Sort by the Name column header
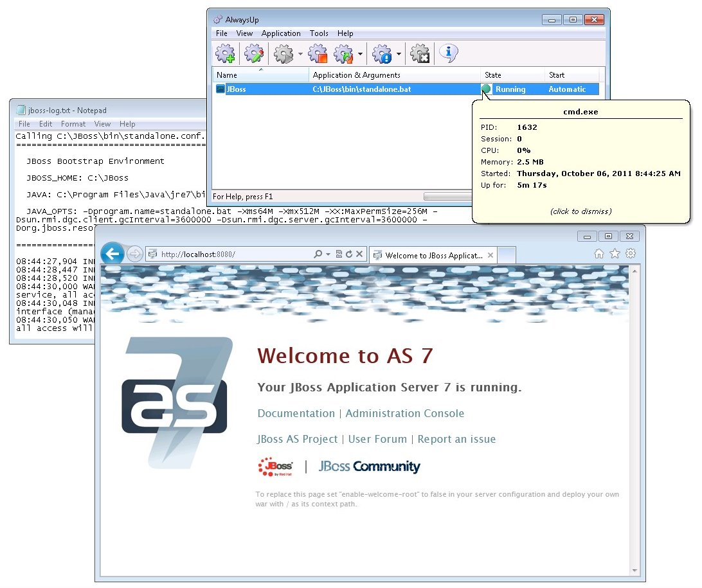The width and height of the screenshot is (702, 588). (260, 75)
